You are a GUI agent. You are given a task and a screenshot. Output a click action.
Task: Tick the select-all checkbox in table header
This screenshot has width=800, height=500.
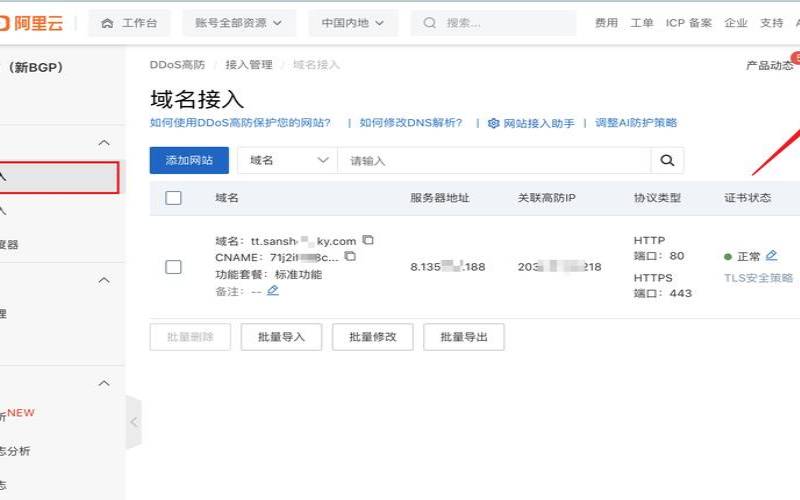[173, 198]
